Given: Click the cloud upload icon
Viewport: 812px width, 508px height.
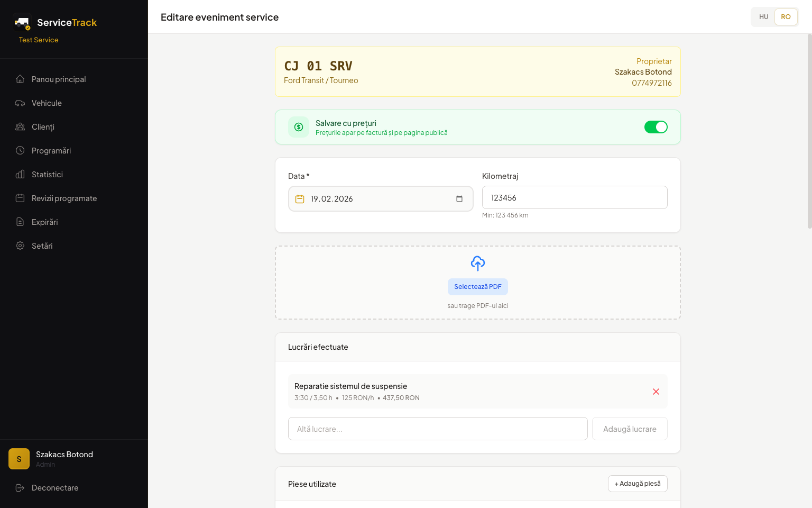Looking at the screenshot, I should 477,263.
